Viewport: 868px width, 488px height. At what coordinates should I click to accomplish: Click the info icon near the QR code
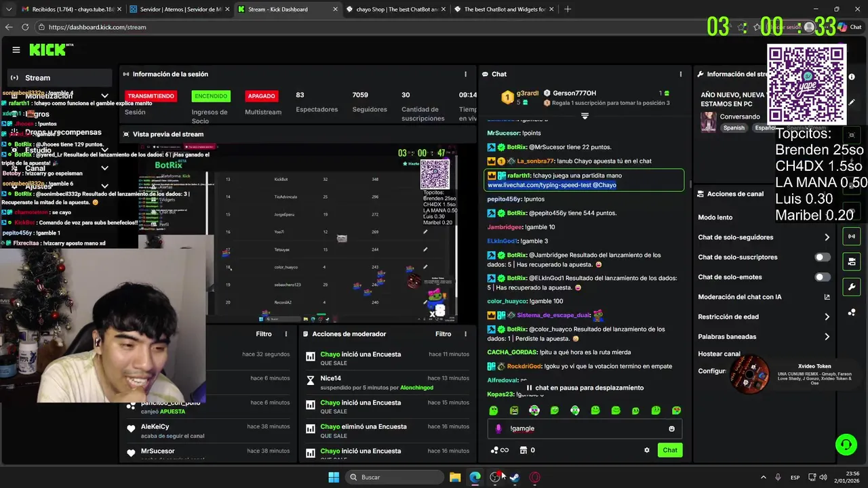[x=852, y=77]
